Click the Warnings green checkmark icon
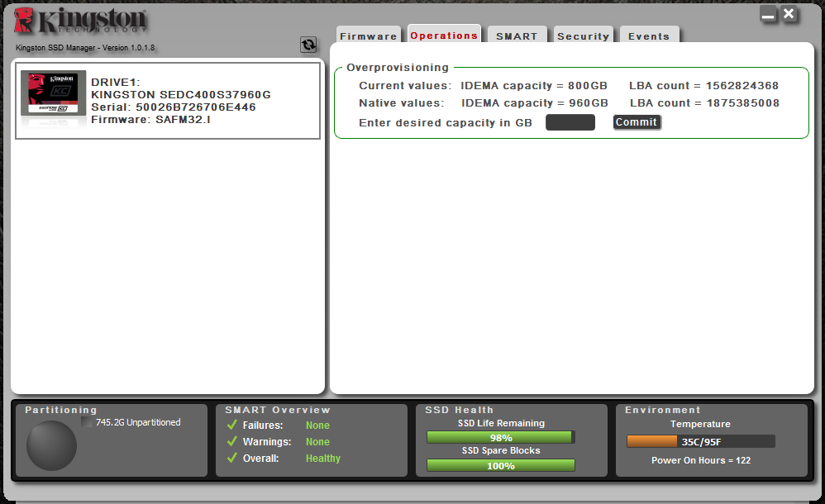The width and height of the screenshot is (825, 504). click(x=232, y=442)
